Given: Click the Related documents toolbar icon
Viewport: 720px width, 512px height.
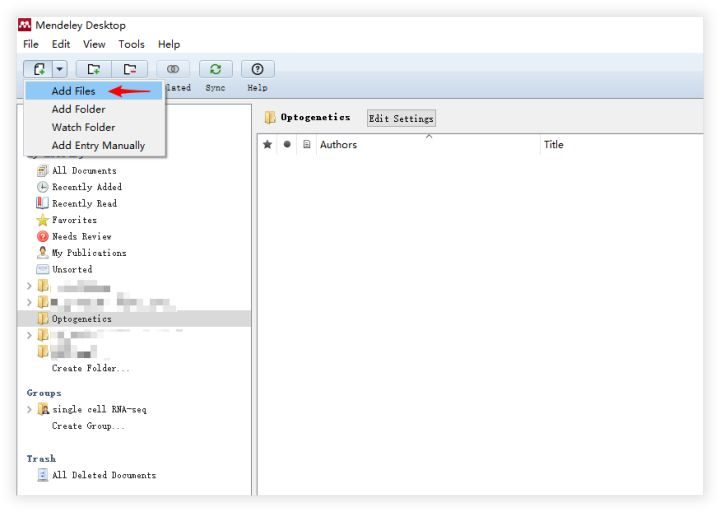Looking at the screenshot, I should tap(173, 69).
